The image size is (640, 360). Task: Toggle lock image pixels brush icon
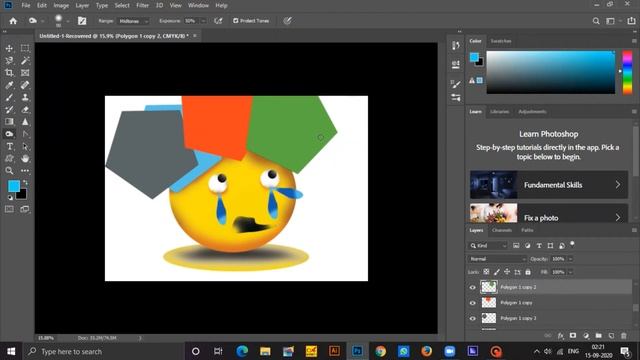click(x=497, y=272)
